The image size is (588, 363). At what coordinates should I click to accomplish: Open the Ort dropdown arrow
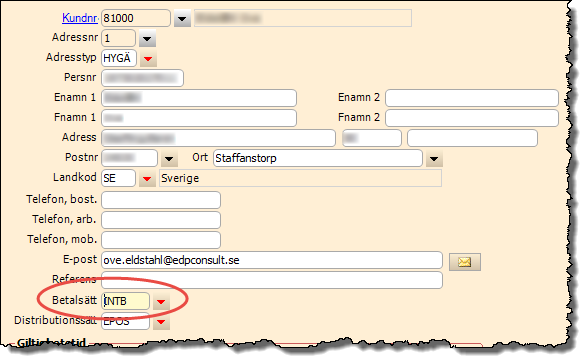(434, 159)
